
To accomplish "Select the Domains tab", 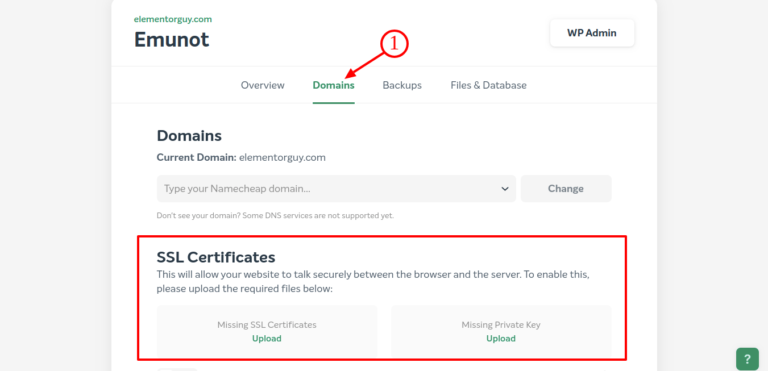I will click(x=334, y=85).
